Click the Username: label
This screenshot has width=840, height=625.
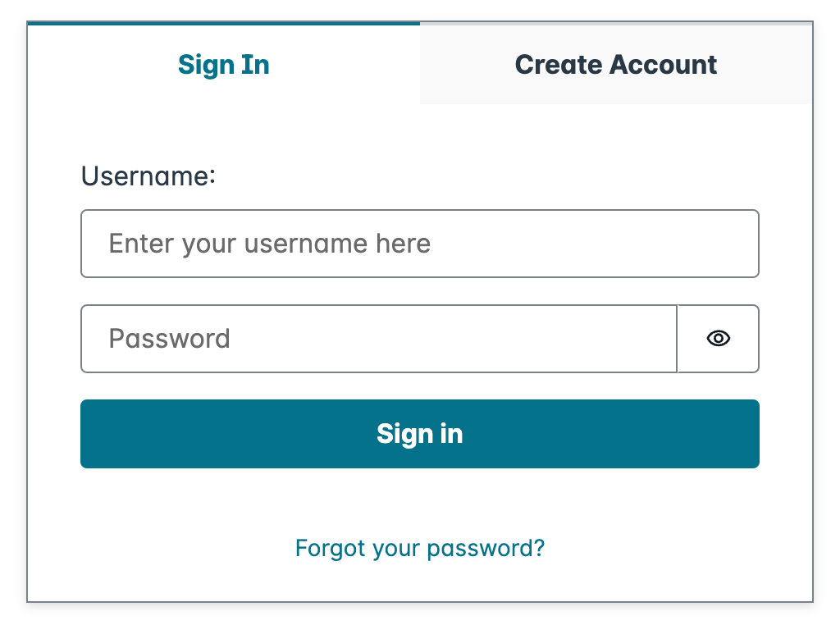[148, 176]
